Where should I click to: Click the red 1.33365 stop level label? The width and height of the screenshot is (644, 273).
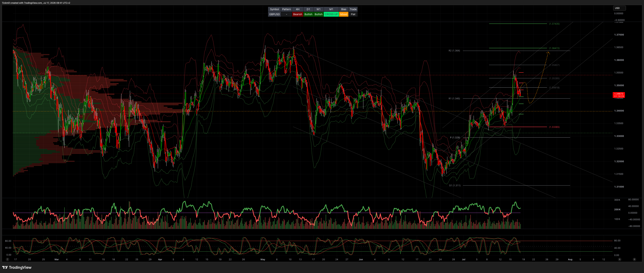554,127
